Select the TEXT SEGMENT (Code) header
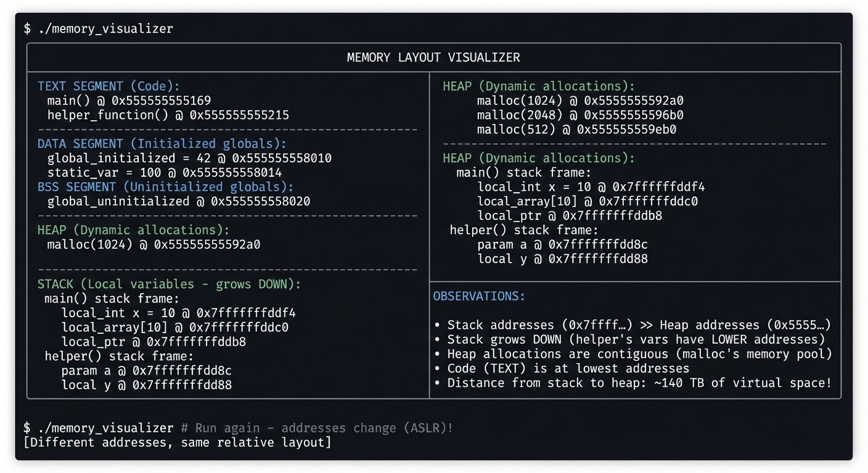The image size is (868, 473). [99, 86]
